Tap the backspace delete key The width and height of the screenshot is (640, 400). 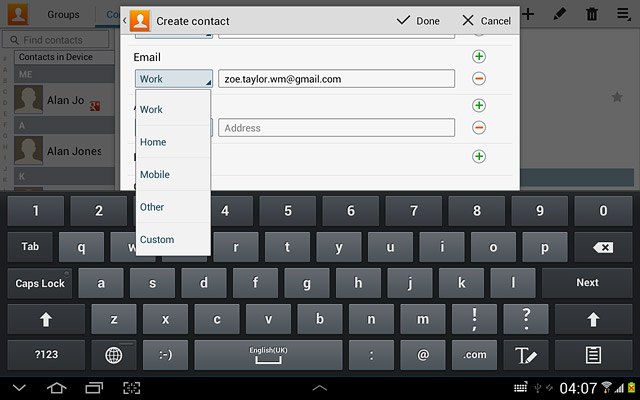[603, 247]
